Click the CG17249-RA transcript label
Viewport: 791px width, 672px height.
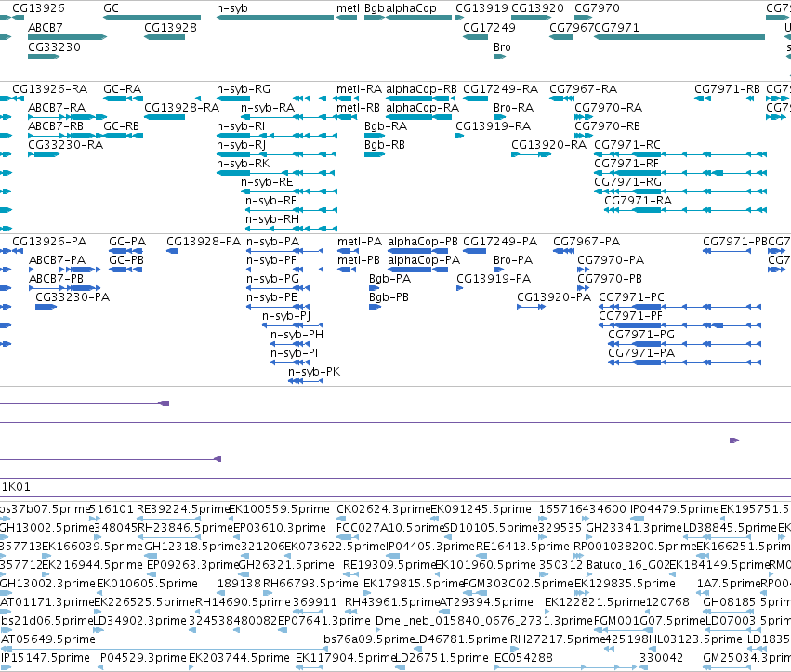(x=500, y=89)
